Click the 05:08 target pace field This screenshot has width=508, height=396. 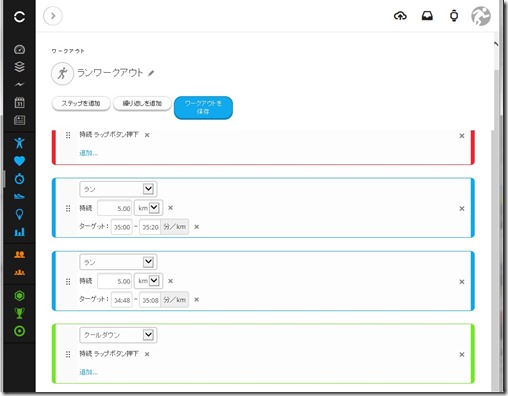(x=150, y=300)
